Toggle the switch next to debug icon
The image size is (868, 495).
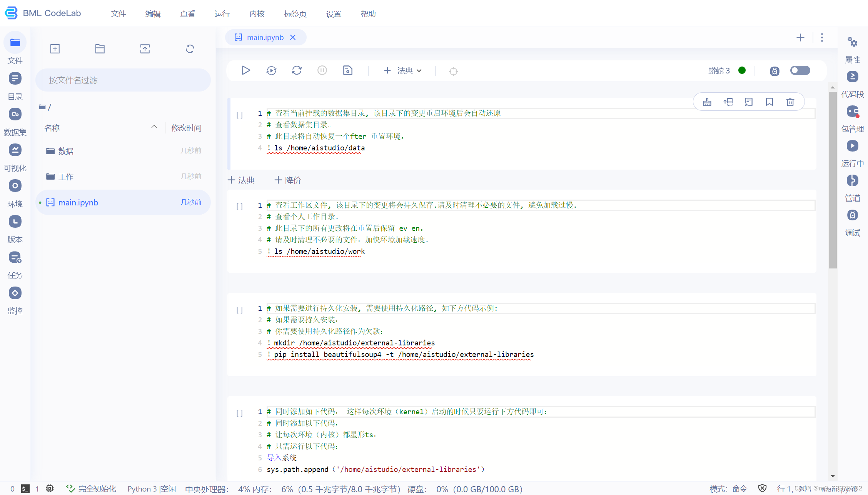(800, 70)
